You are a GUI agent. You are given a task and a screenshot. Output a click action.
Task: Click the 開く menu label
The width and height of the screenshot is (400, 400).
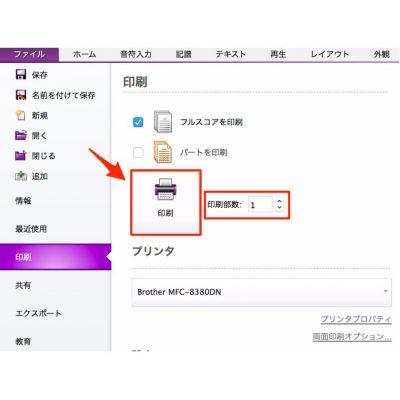39,136
